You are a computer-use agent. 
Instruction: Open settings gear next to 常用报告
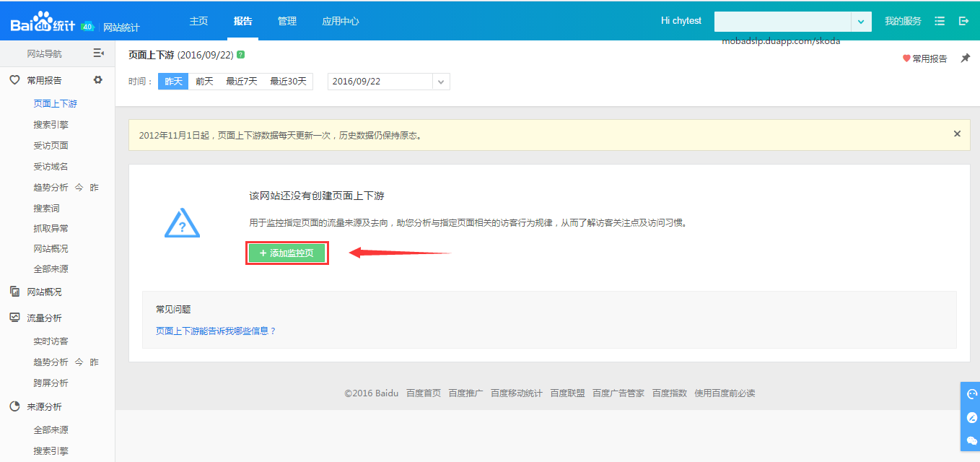click(x=98, y=80)
